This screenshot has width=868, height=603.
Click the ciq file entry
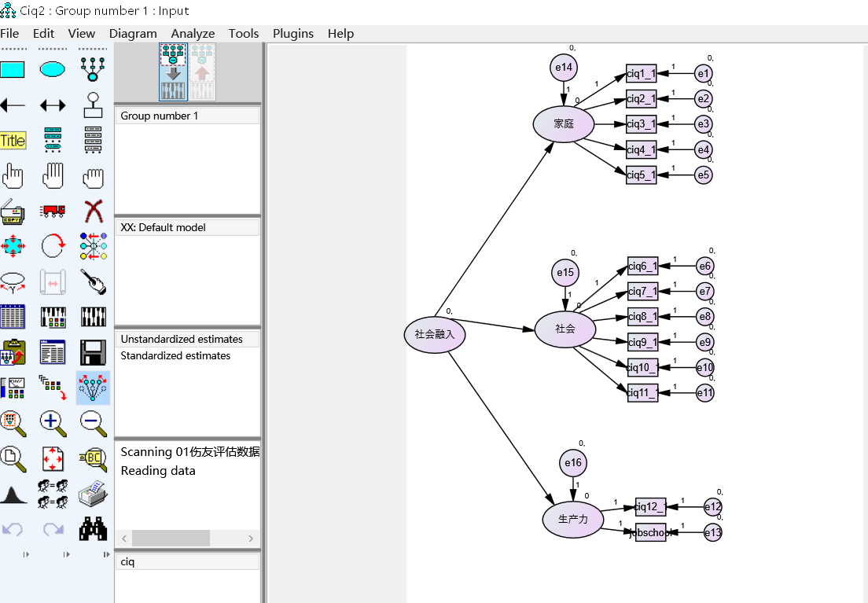coord(127,561)
